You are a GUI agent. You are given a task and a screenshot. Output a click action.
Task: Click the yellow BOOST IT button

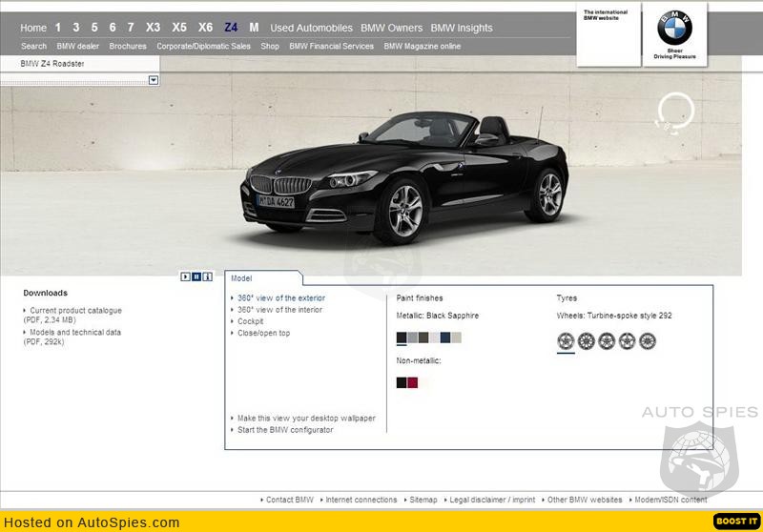click(736, 522)
